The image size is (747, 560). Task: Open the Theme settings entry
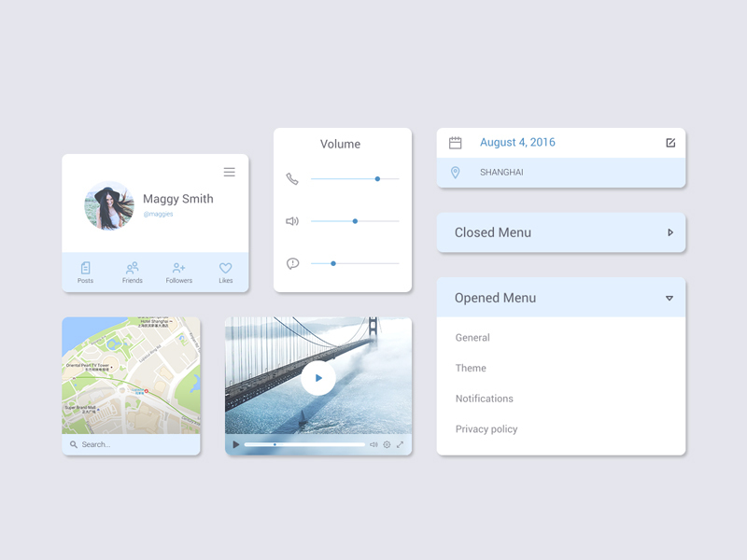tap(470, 368)
